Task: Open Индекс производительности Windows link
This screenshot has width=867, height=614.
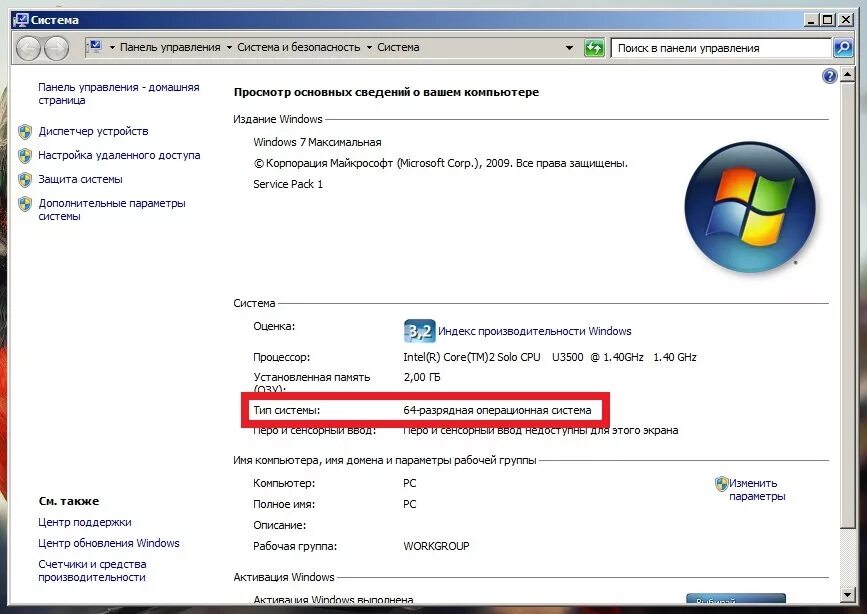Action: tap(535, 331)
